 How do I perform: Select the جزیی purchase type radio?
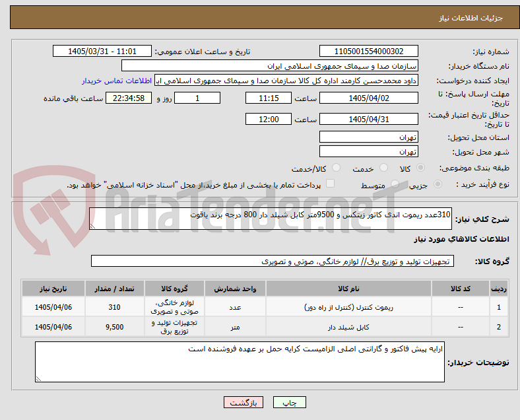point(438,184)
